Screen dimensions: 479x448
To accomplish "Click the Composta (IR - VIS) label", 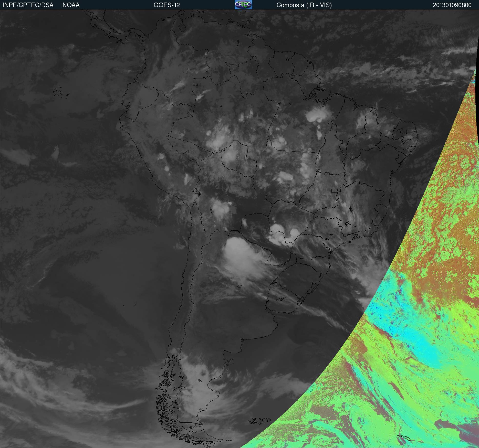I will coord(304,5).
